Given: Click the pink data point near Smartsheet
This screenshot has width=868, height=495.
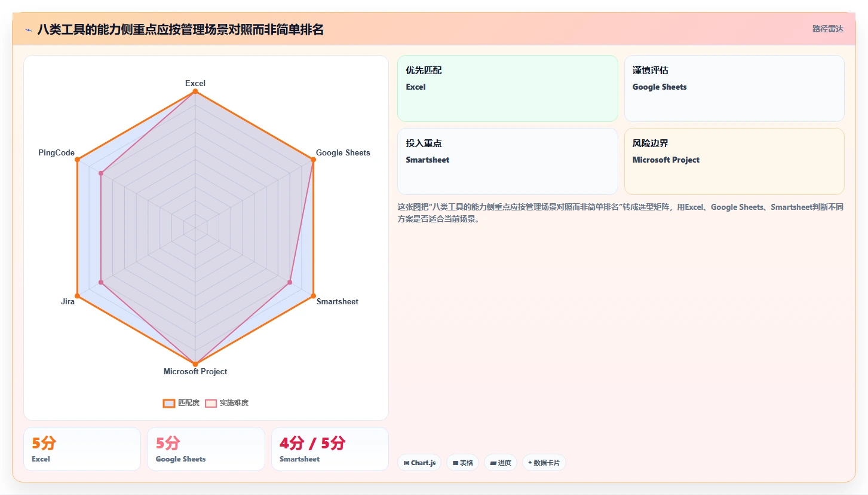Looking at the screenshot, I should click(290, 282).
